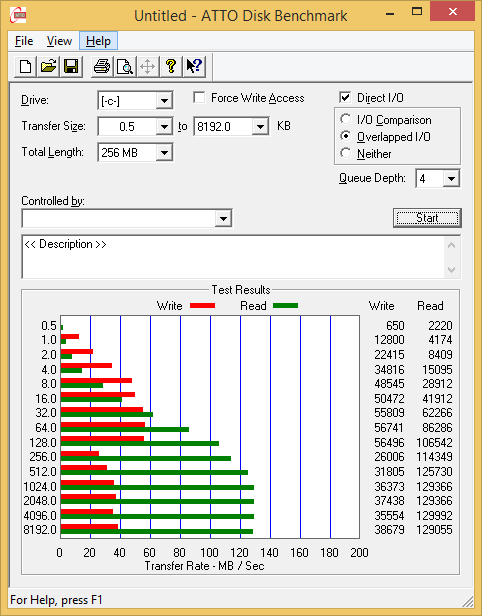Click read value 125730
This screenshot has width=482, height=616.
(434, 472)
